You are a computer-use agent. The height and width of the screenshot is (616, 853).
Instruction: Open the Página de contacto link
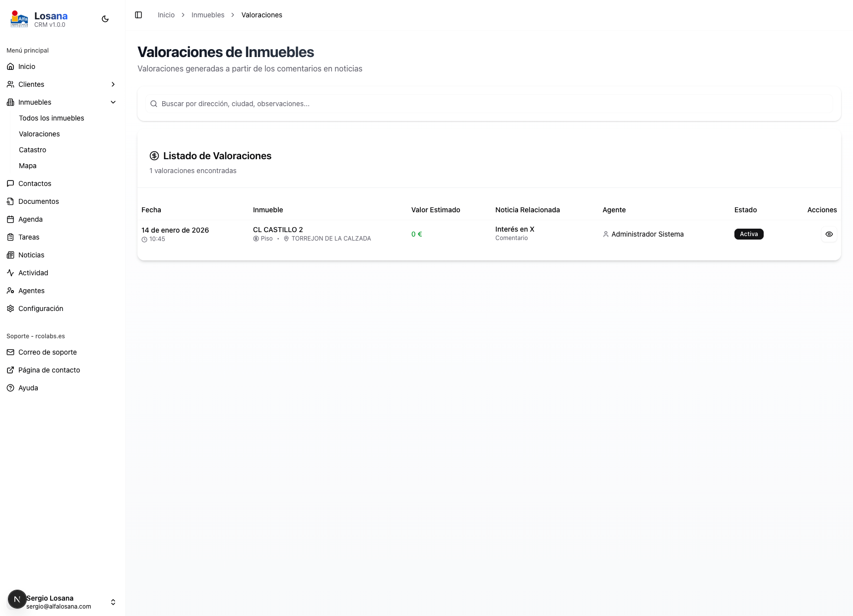pyautogui.click(x=49, y=370)
